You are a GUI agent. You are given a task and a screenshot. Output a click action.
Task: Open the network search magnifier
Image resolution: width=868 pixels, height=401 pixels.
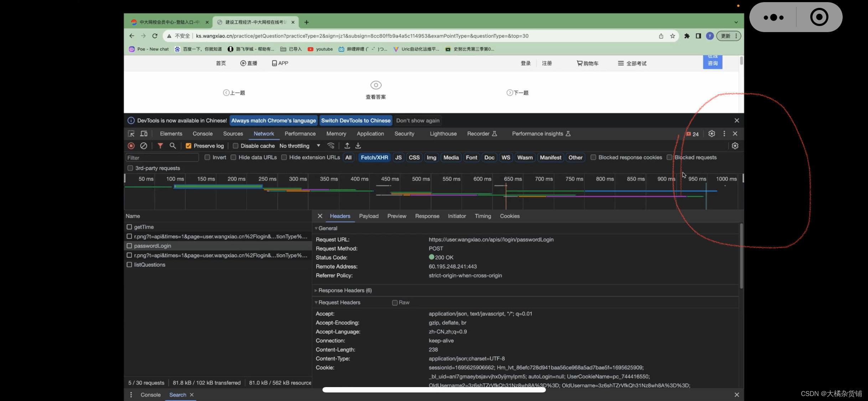(173, 146)
